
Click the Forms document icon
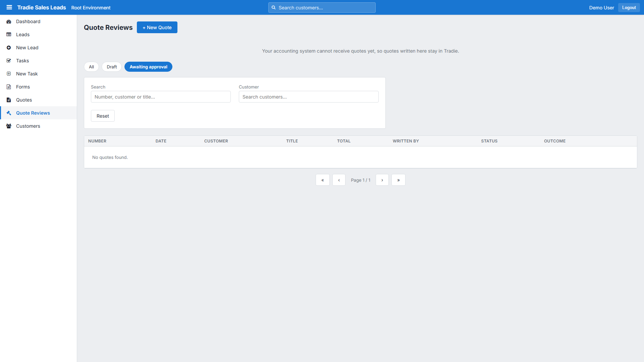(9, 87)
